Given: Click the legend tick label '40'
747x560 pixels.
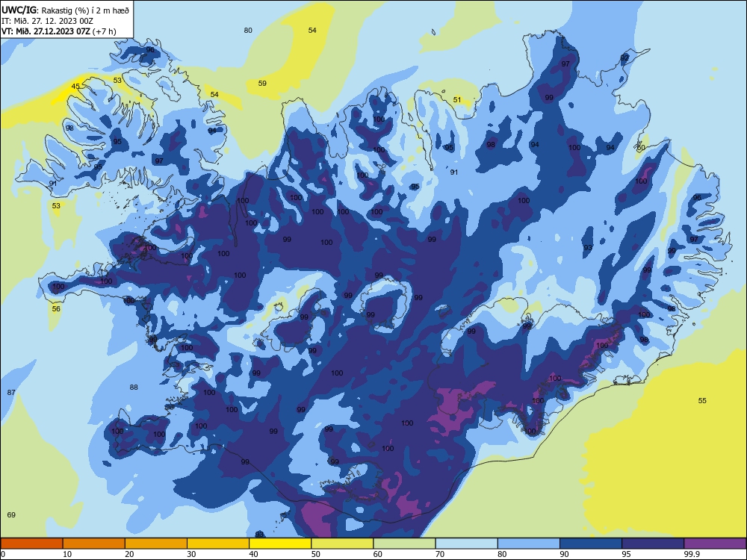Looking at the screenshot, I should [253, 554].
